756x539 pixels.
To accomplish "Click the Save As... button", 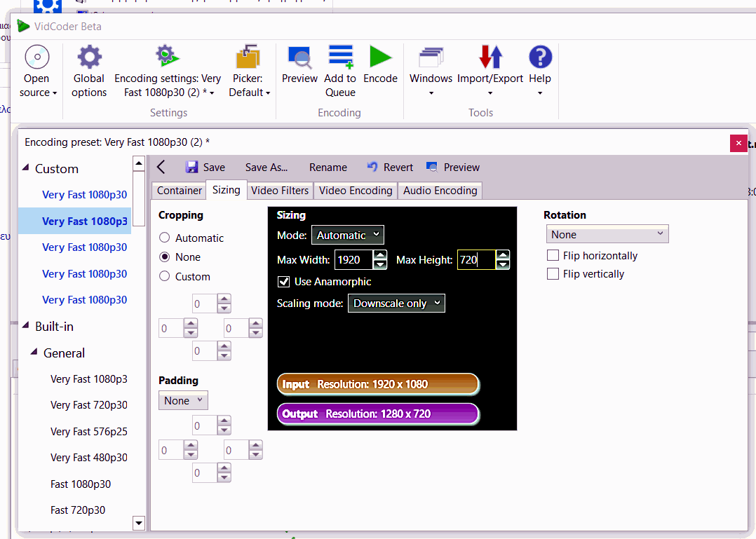I will (x=266, y=167).
